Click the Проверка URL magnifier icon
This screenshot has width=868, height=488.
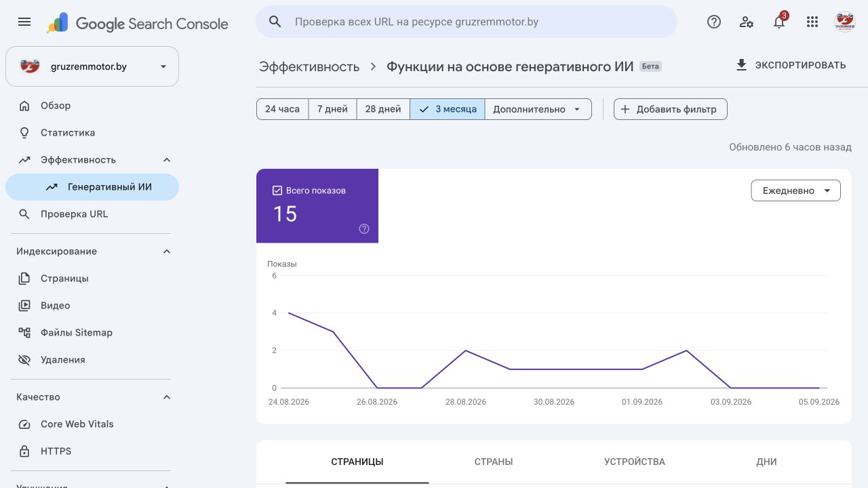pos(24,214)
